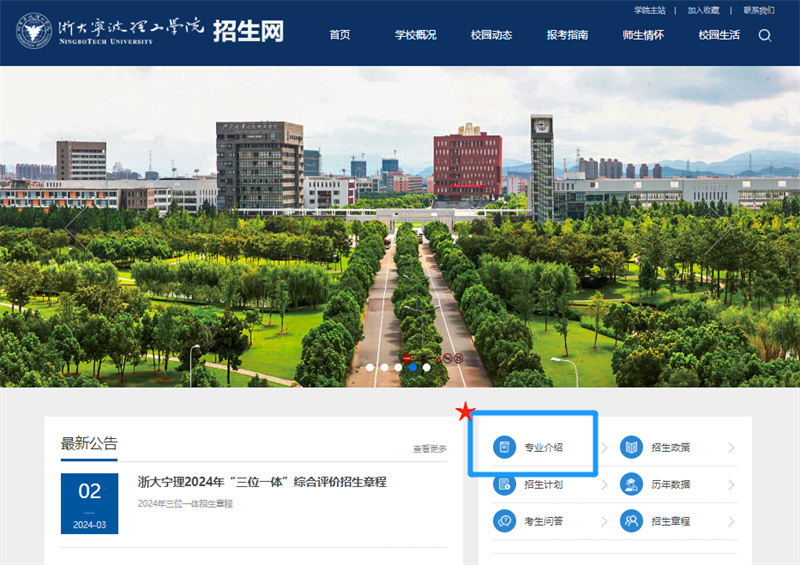Expand the arrow beside 招生政策
The height and width of the screenshot is (565, 800).
pos(731,448)
